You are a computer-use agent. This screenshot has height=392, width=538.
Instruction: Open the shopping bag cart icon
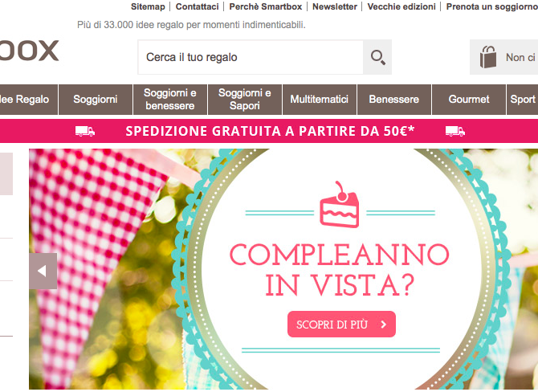[488, 57]
